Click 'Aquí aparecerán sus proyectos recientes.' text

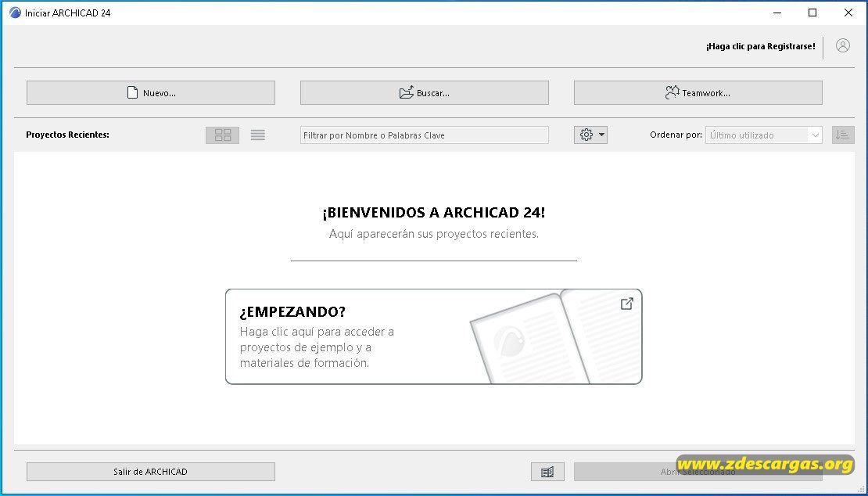(x=433, y=234)
